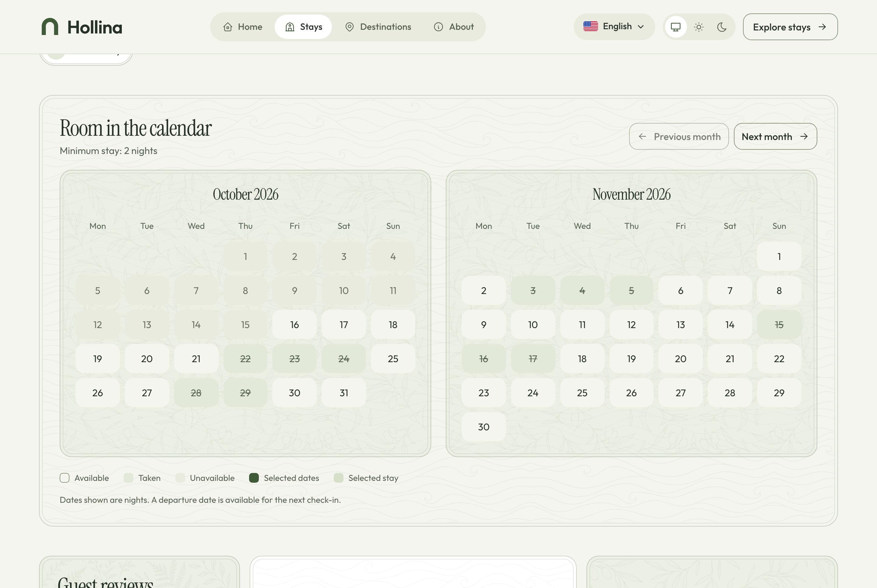Choose October 19 in the calendar
Viewport: 877px width, 588px height.
click(x=97, y=359)
